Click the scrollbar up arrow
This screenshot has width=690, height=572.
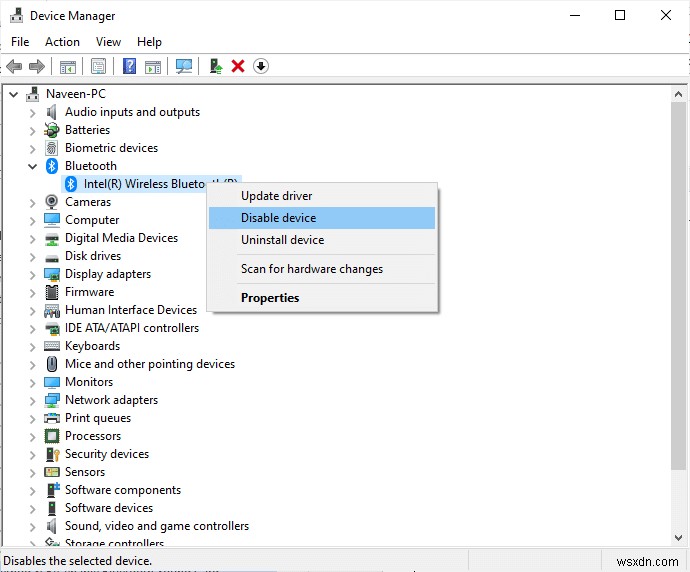tap(678, 94)
